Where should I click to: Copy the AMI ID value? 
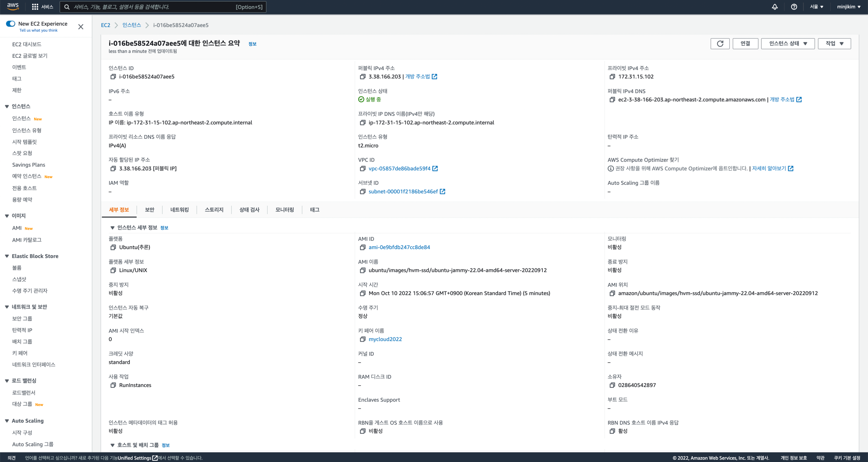tap(363, 247)
